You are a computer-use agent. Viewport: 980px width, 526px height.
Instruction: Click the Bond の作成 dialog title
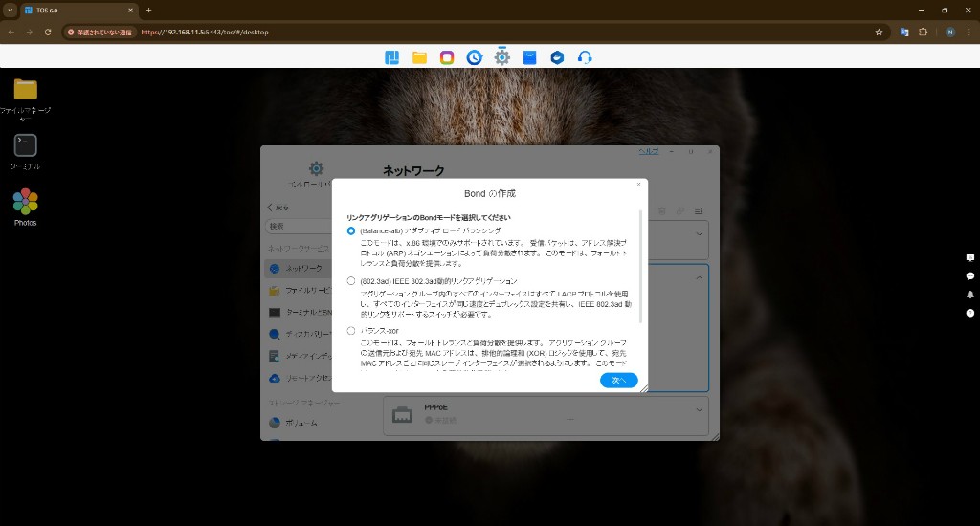pyautogui.click(x=490, y=193)
